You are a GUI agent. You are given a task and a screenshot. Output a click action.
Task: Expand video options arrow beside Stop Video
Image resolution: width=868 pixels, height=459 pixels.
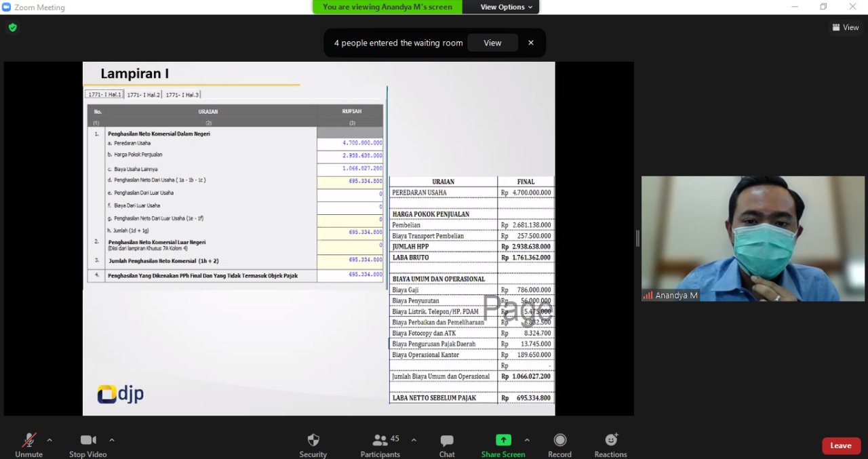click(x=112, y=440)
